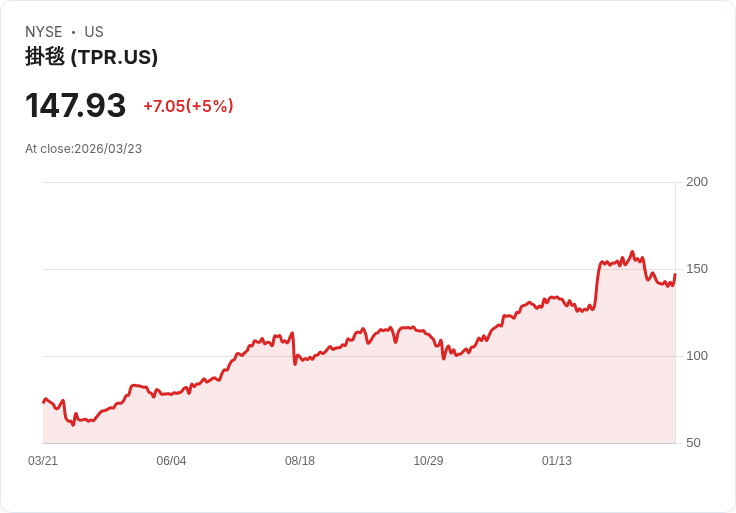Click the 200 price axis label
Viewport: 736px width, 513px height.
click(697, 182)
